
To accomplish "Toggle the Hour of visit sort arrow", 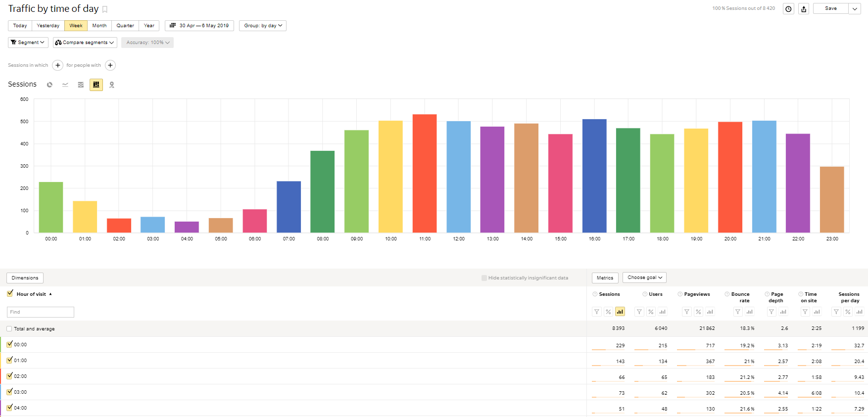I will point(50,294).
